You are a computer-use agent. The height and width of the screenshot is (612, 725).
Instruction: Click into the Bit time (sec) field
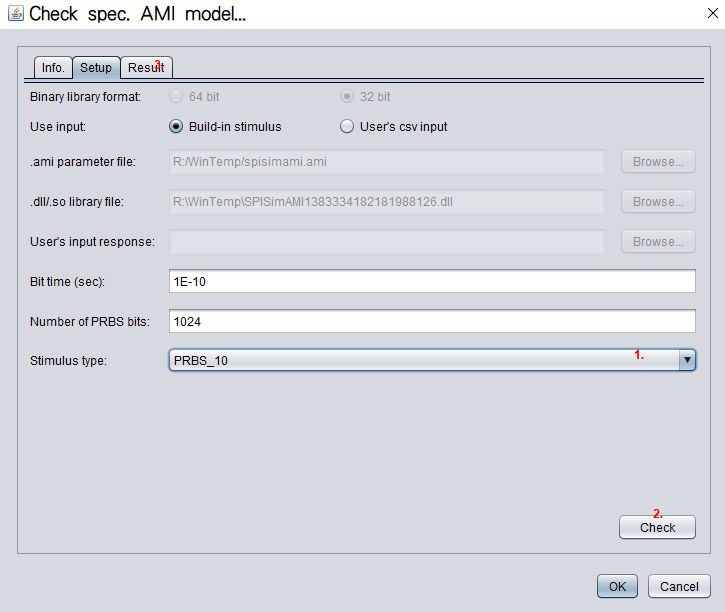click(x=432, y=282)
